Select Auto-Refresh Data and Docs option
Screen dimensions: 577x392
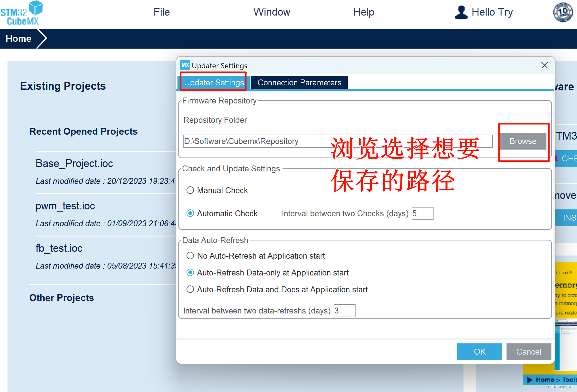point(190,289)
